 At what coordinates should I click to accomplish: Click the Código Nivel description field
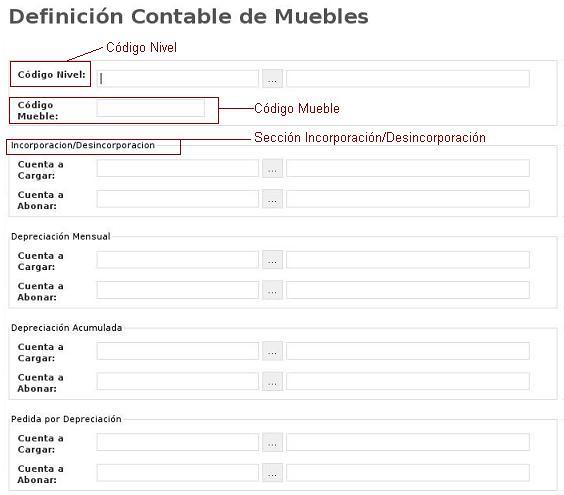408,78
